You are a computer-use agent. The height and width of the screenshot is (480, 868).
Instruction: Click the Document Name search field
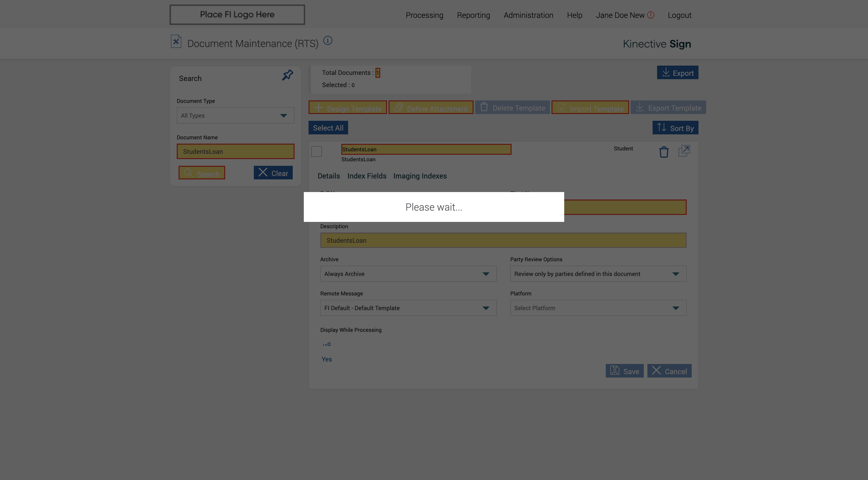pos(235,152)
